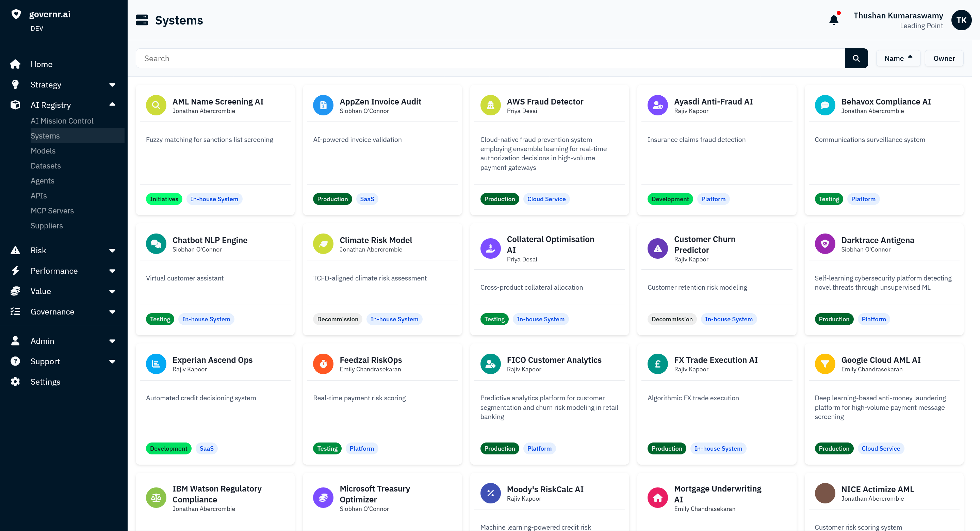Sort systems using the Owner button
This screenshot has height=531, width=980.
(x=944, y=58)
